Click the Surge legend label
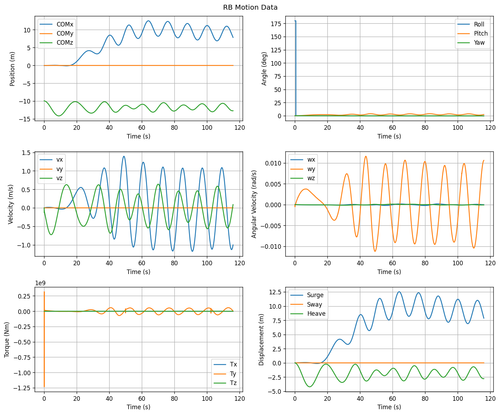Image resolution: width=500 pixels, height=415 pixels. (315, 295)
